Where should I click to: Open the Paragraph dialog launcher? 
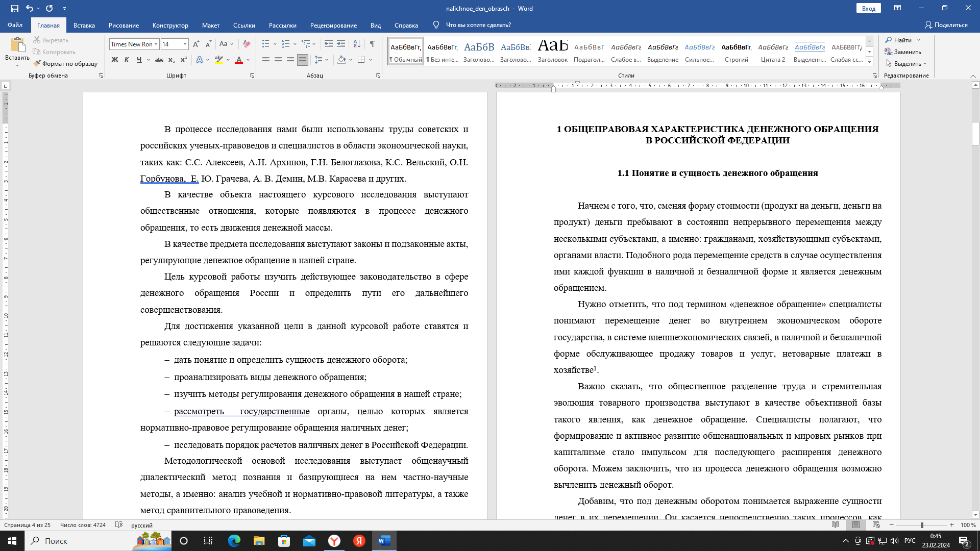378,76
